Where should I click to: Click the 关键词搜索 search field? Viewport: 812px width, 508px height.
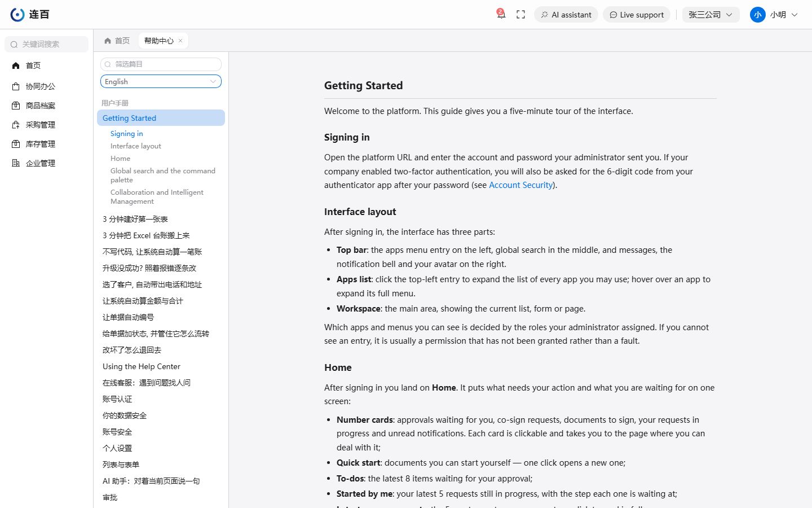(x=46, y=44)
